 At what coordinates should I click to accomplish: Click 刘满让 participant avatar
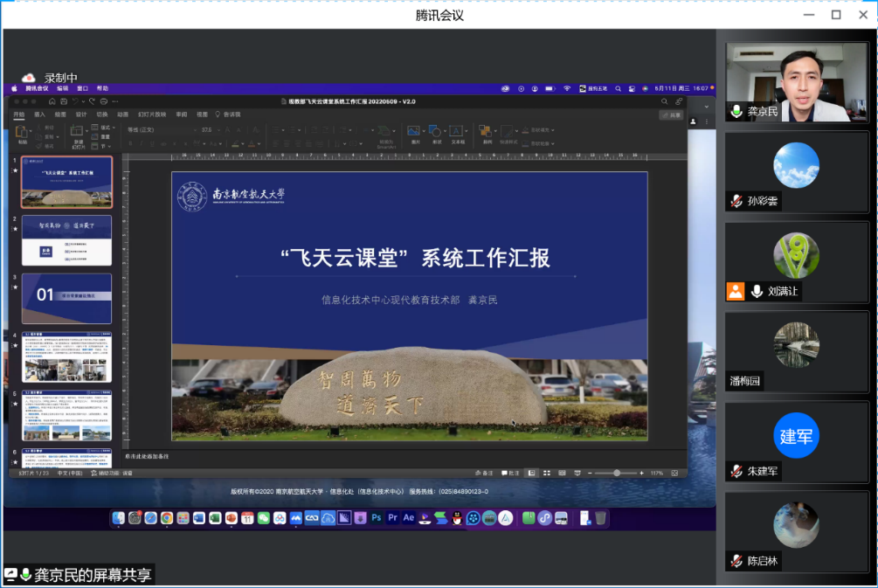[796, 255]
